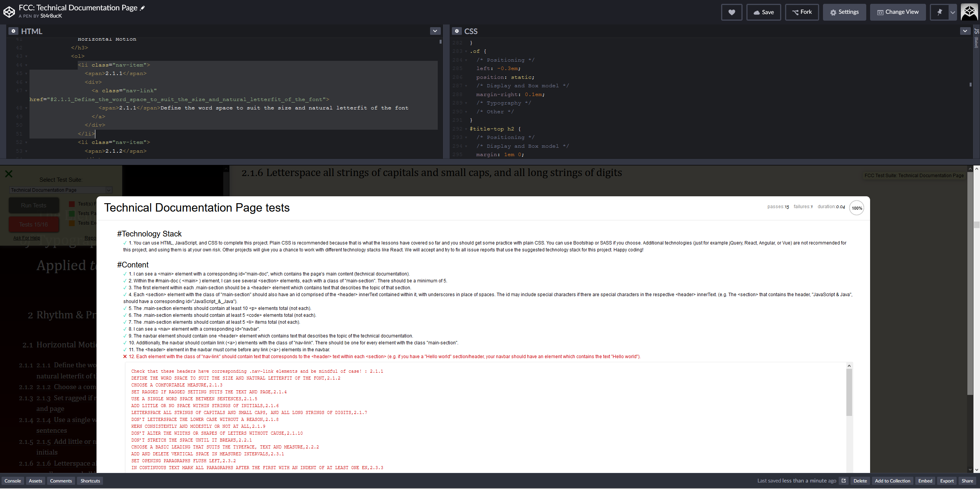
Task: Click the heart icon to like this pen
Action: click(731, 12)
